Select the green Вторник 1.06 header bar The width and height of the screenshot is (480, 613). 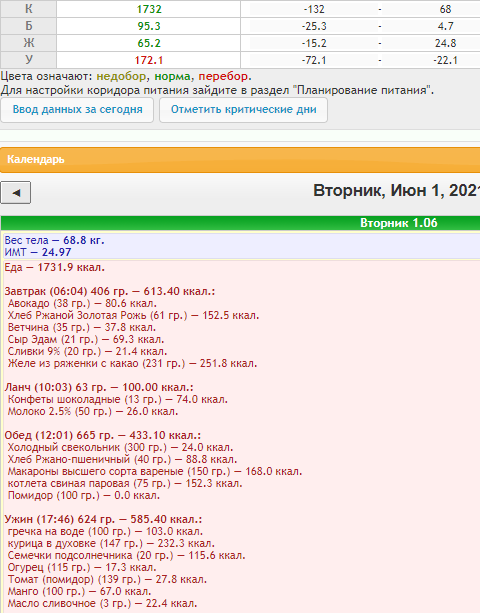[x=240, y=223]
